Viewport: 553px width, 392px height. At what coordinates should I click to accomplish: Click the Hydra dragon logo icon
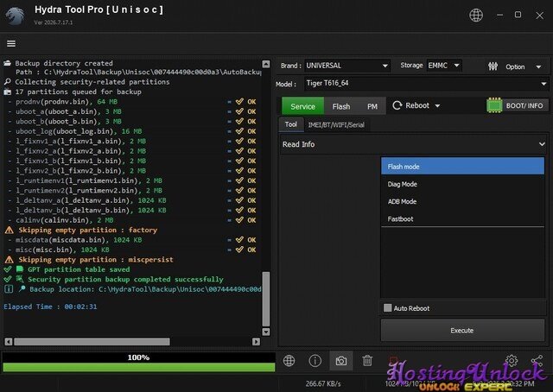click(x=15, y=16)
